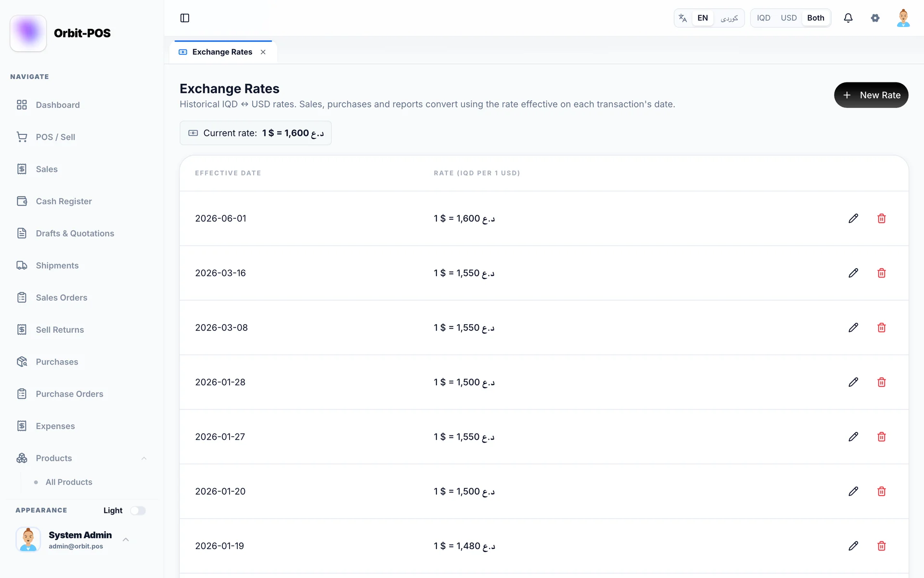Add a New Rate
924x578 pixels.
[871, 95]
